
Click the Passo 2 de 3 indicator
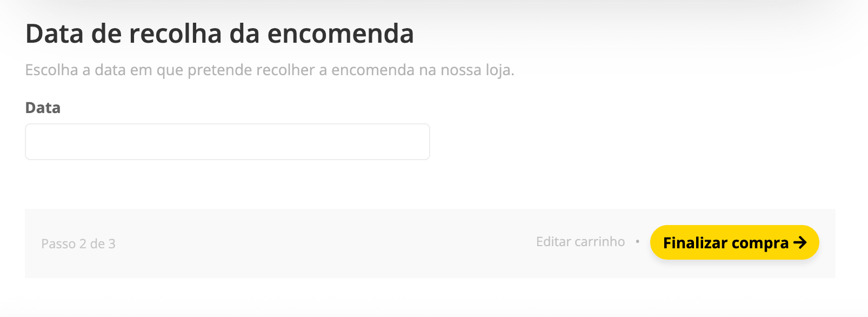(78, 244)
